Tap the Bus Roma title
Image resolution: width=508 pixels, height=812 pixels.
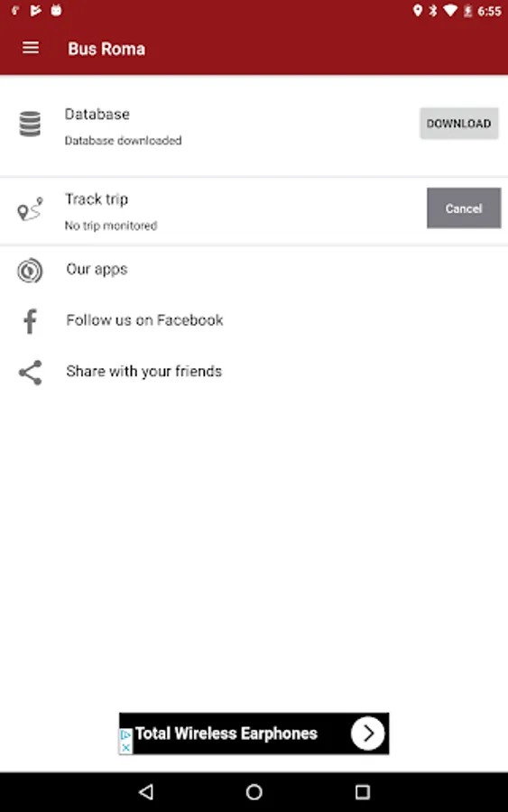tap(106, 49)
